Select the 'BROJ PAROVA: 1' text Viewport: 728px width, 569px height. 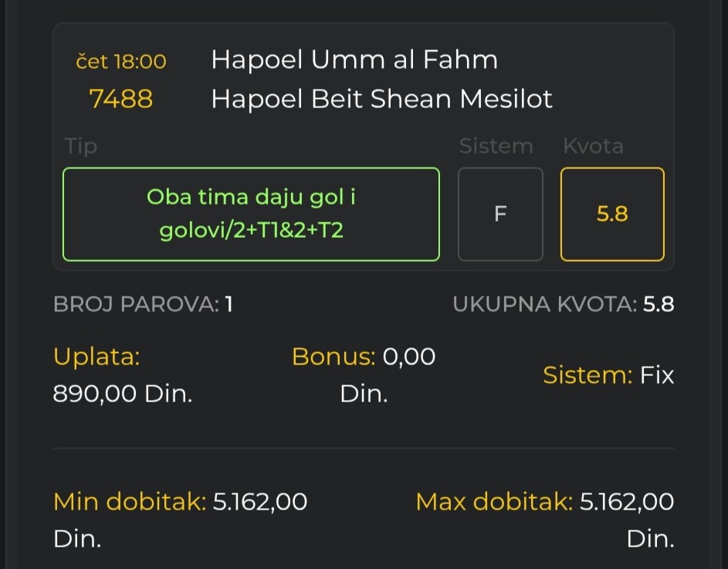[x=144, y=304]
